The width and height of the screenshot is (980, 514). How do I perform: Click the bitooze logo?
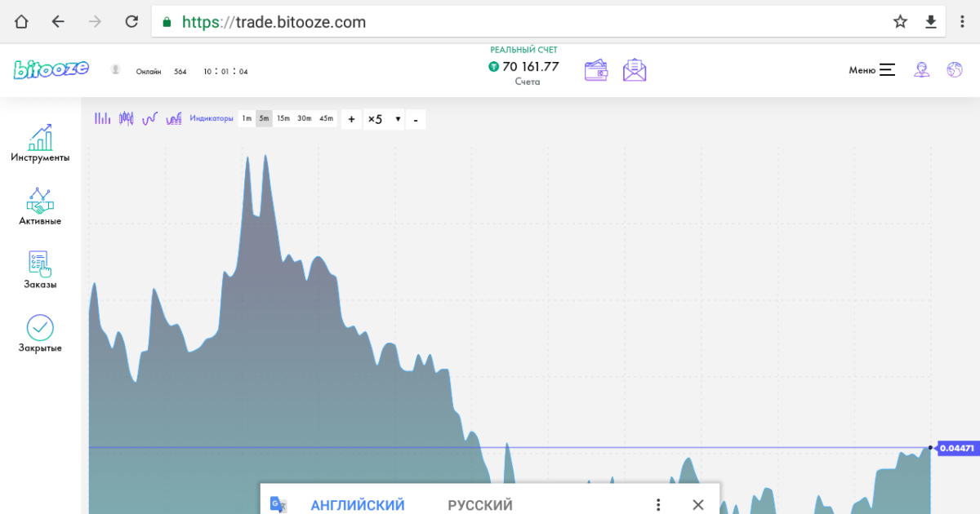point(51,70)
